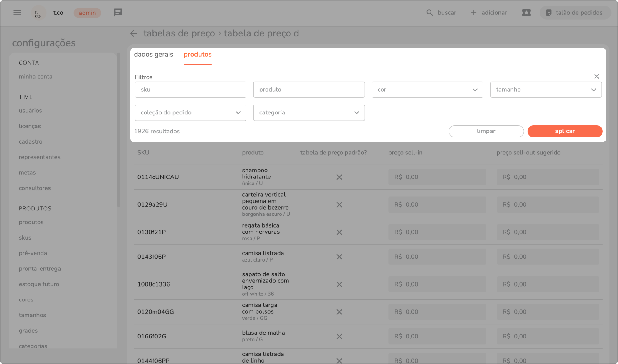Toggle default price table for 0114cUNICAU
Screen dimensions: 618x364
pyautogui.click(x=339, y=177)
